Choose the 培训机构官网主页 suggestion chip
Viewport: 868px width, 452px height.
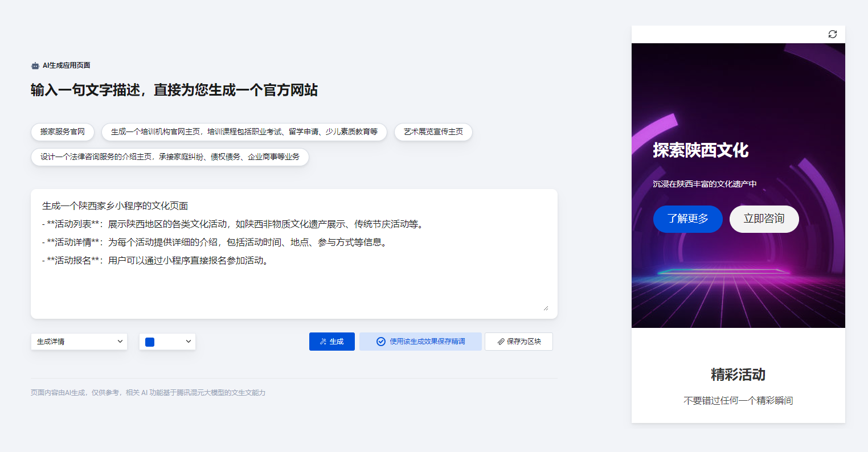coord(244,132)
